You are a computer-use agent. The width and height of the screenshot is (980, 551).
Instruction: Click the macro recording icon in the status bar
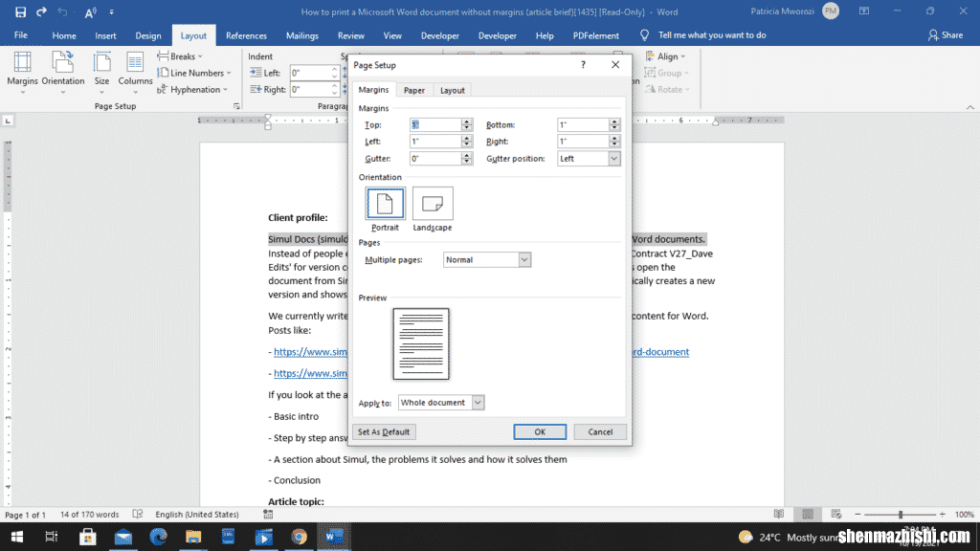click(x=268, y=514)
